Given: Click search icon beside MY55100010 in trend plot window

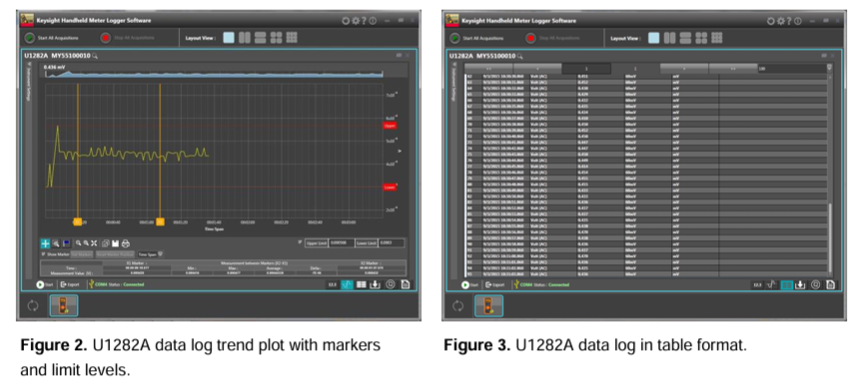Looking at the screenshot, I should pyautogui.click(x=95, y=56).
